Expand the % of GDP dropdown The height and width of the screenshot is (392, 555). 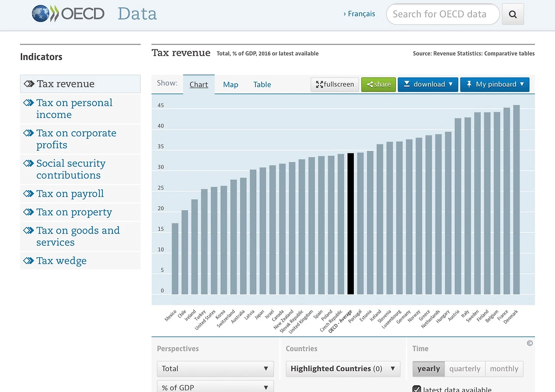[x=215, y=387]
